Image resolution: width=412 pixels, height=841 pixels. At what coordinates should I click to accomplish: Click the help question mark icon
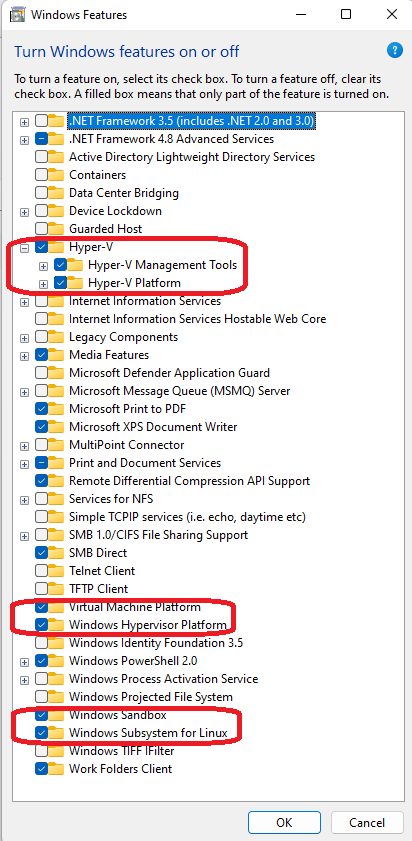click(394, 51)
